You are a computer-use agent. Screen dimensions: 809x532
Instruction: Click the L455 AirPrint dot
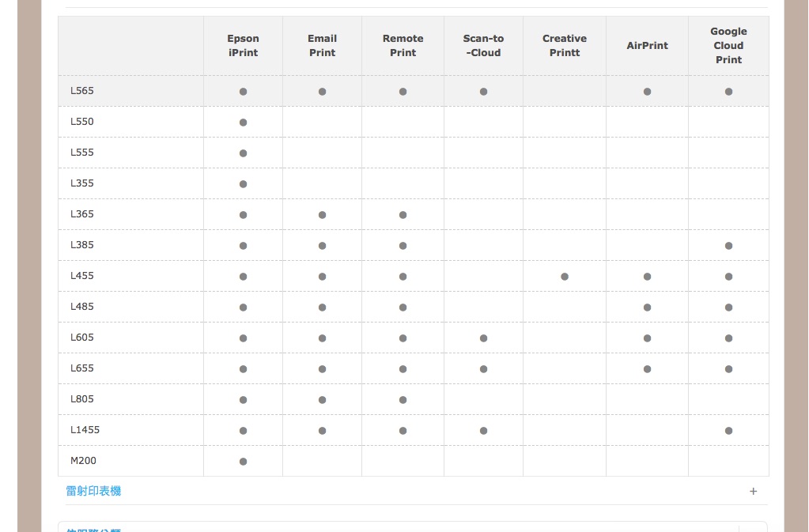pos(647,277)
